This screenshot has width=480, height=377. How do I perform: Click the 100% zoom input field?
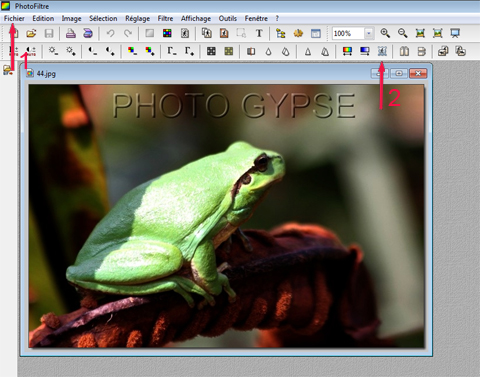348,33
